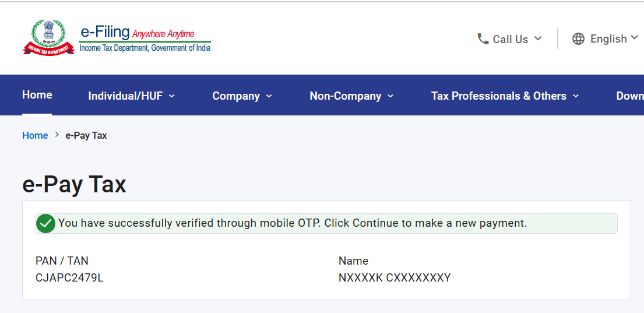
Task: Open the Individual/HUF menu
Action: coord(132,96)
